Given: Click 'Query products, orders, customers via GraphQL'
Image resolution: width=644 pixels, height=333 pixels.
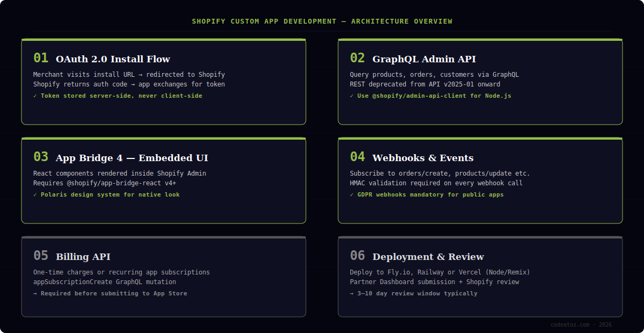Looking at the screenshot, I should click(434, 75).
